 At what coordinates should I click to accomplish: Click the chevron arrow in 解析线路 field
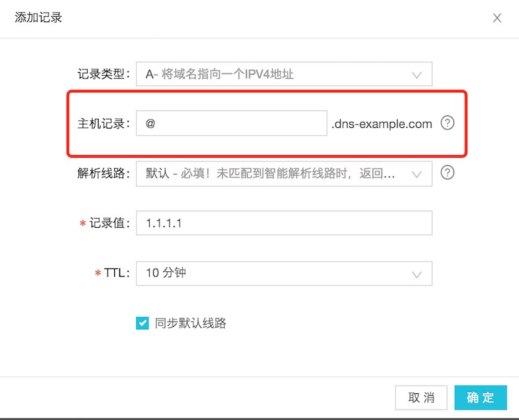click(x=417, y=174)
